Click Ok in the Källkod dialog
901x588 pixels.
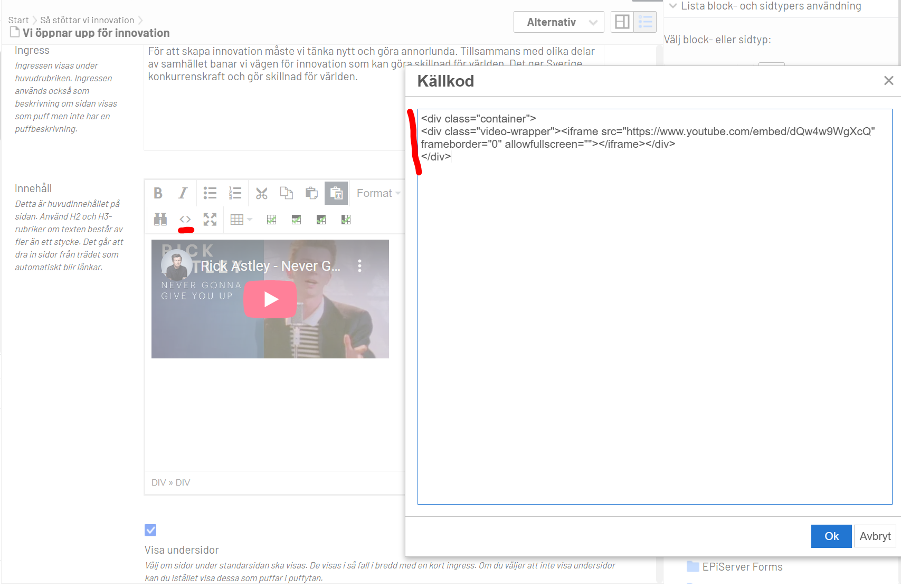(x=831, y=536)
